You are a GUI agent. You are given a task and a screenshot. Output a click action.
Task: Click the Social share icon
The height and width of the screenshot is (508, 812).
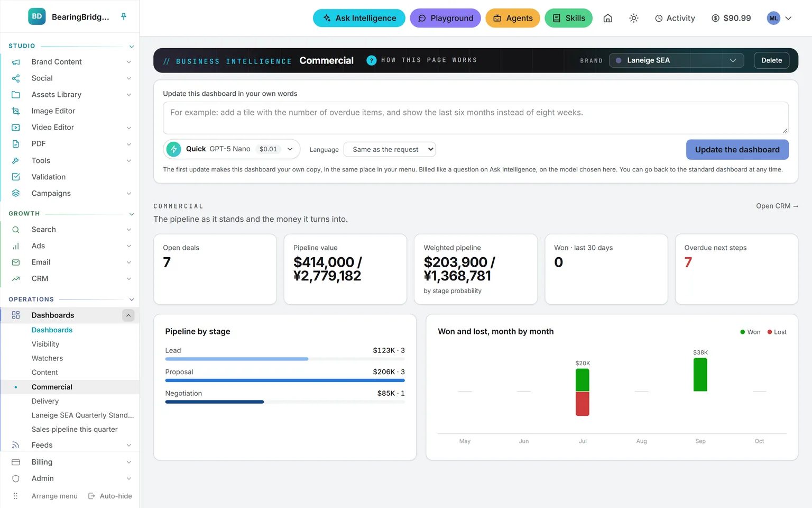coord(16,78)
